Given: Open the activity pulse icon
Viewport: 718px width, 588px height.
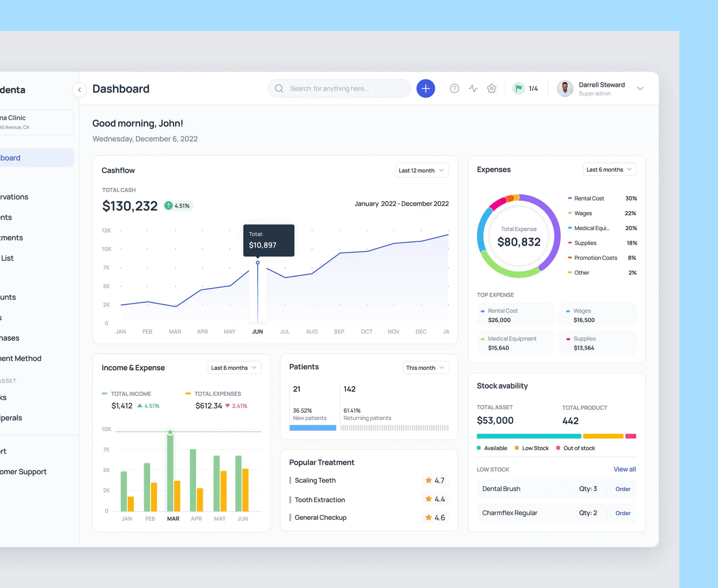Looking at the screenshot, I should pos(473,88).
